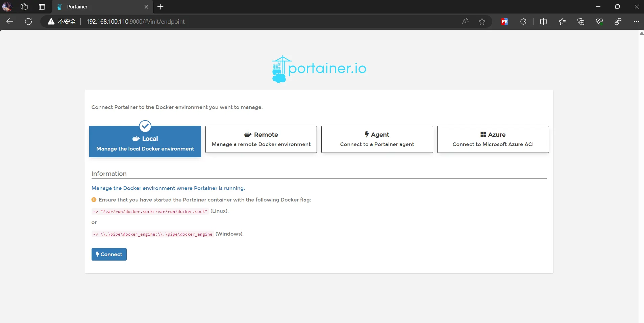Image resolution: width=644 pixels, height=323 pixels.
Task: Reload the Portainer page
Action: (28, 22)
